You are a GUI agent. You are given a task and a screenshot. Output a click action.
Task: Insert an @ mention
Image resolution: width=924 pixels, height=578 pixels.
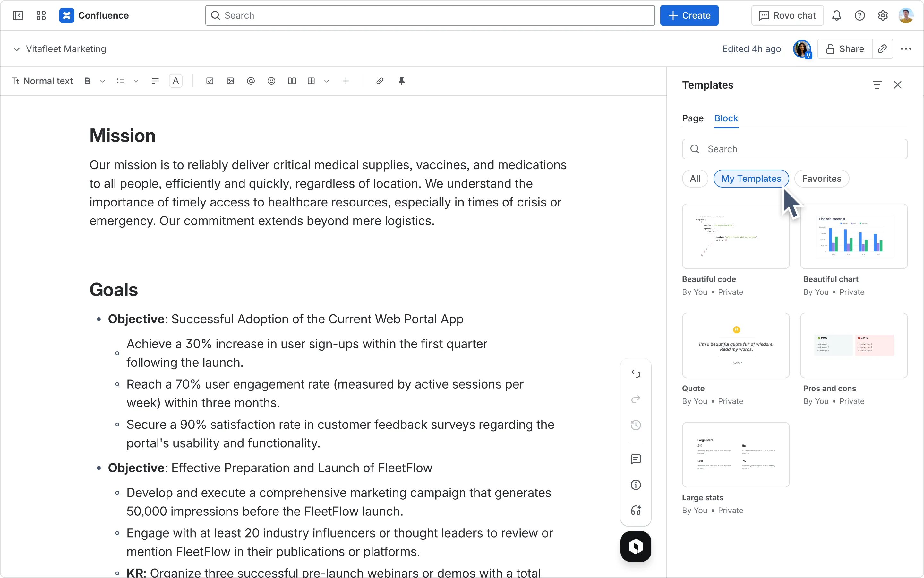point(251,81)
